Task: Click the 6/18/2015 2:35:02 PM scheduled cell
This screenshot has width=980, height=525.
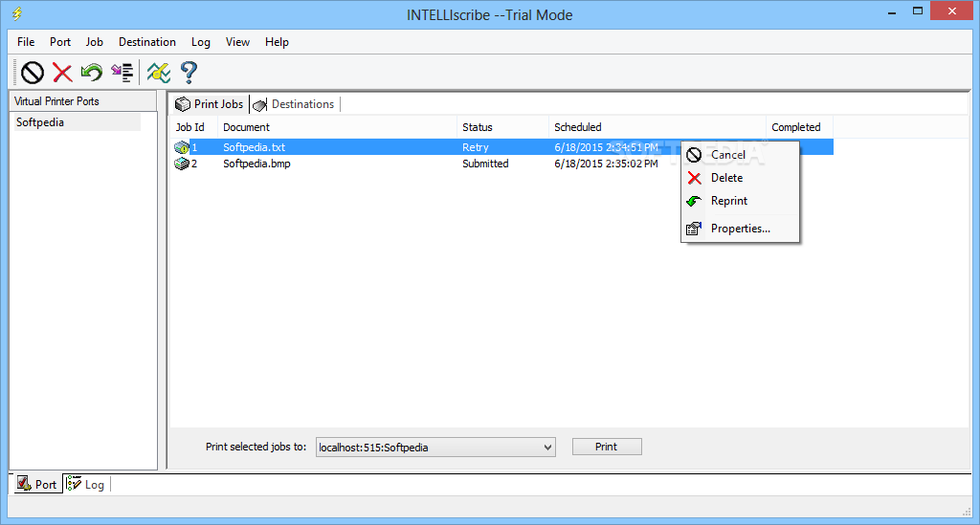Action: coord(606,164)
